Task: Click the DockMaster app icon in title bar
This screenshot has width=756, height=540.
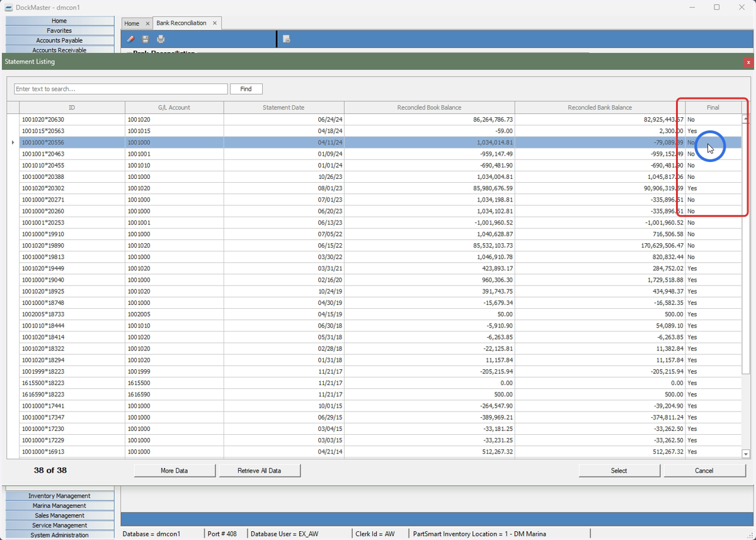Action: 9,8
